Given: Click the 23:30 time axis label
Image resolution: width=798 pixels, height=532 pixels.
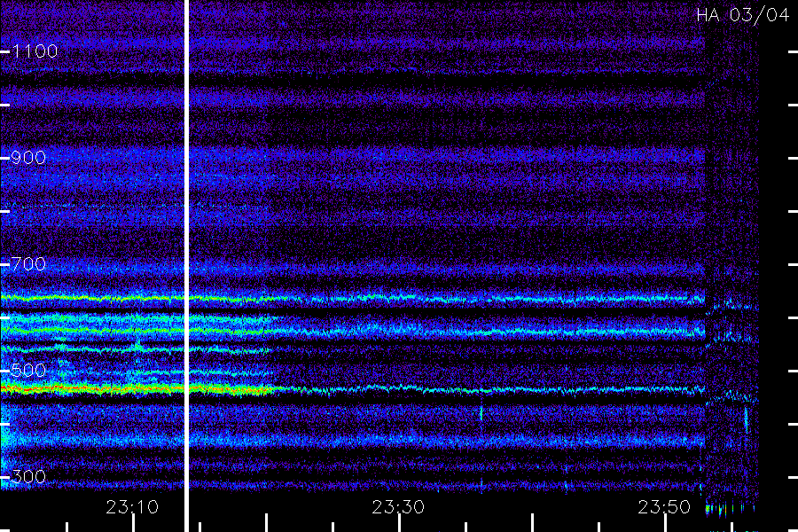Looking at the screenshot, I should [x=398, y=507].
